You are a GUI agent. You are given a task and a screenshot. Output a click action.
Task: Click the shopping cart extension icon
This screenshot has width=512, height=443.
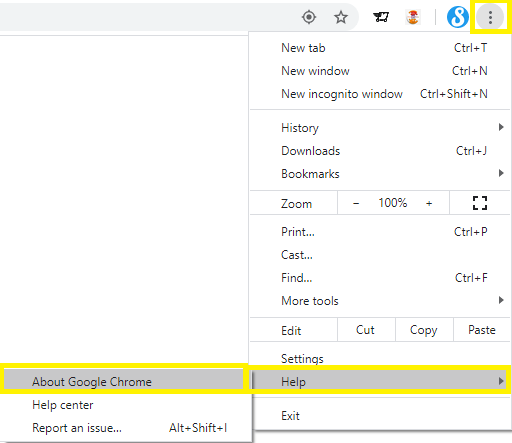pyautogui.click(x=381, y=17)
